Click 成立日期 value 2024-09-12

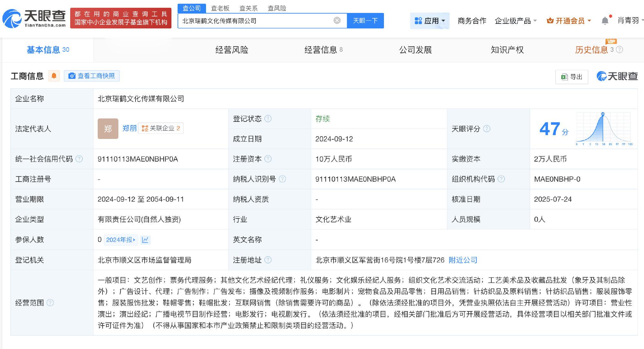coord(334,139)
